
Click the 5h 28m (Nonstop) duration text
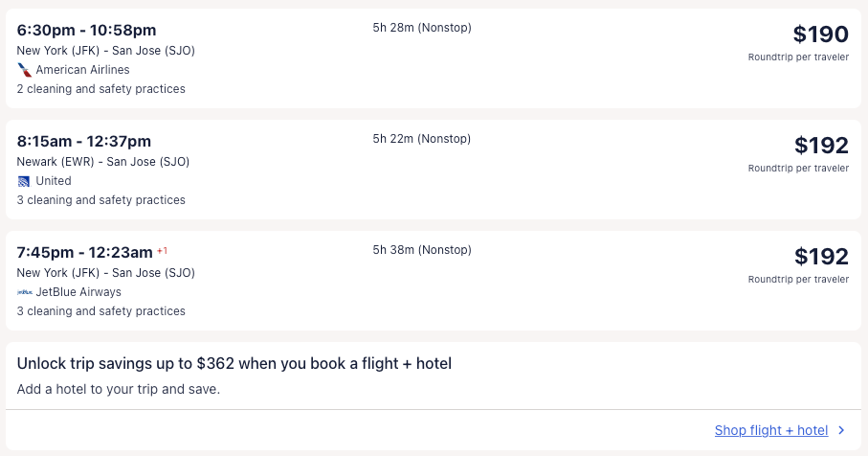point(422,28)
